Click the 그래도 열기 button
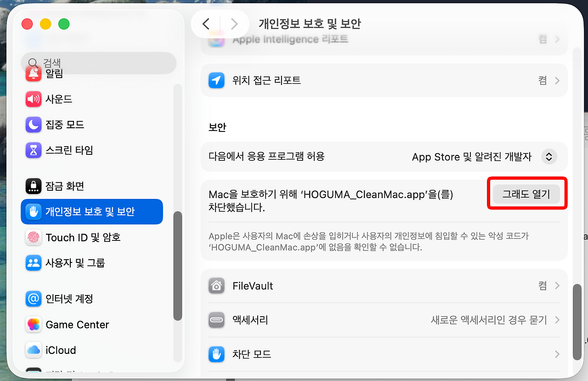Screen dimensions: 588x381 click(526, 194)
